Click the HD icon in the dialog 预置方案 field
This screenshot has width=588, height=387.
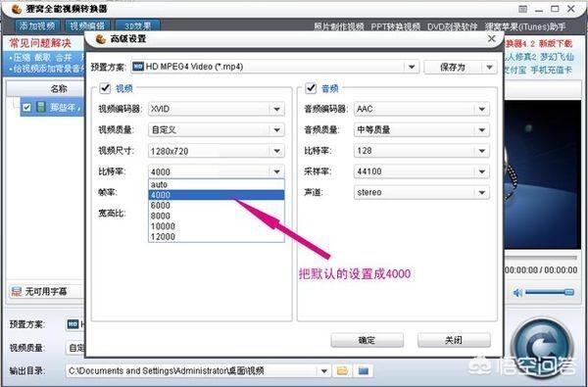coord(138,67)
